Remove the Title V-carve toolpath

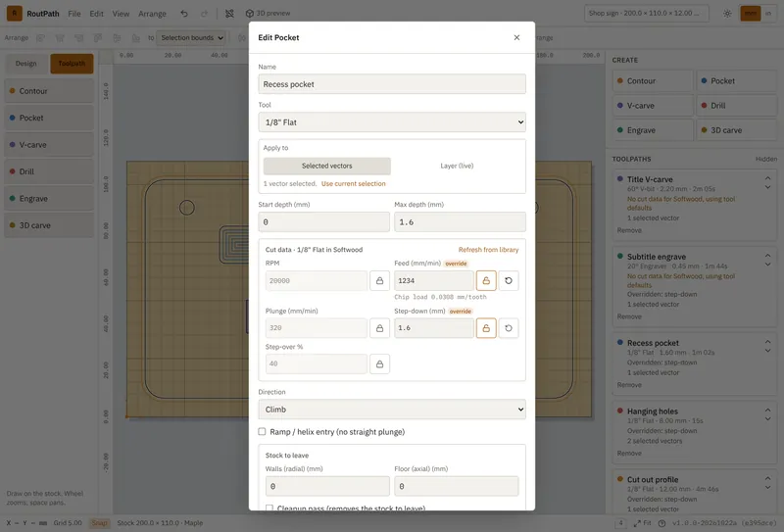[629, 230]
